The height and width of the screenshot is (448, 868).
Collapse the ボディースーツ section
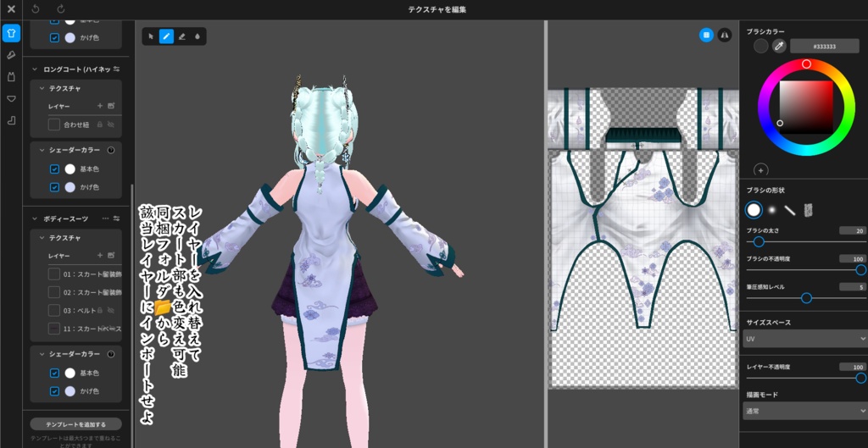34,218
